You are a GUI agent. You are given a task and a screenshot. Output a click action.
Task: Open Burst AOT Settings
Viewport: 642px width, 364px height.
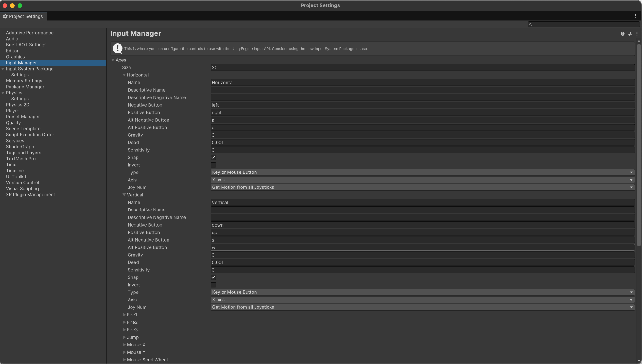26,45
